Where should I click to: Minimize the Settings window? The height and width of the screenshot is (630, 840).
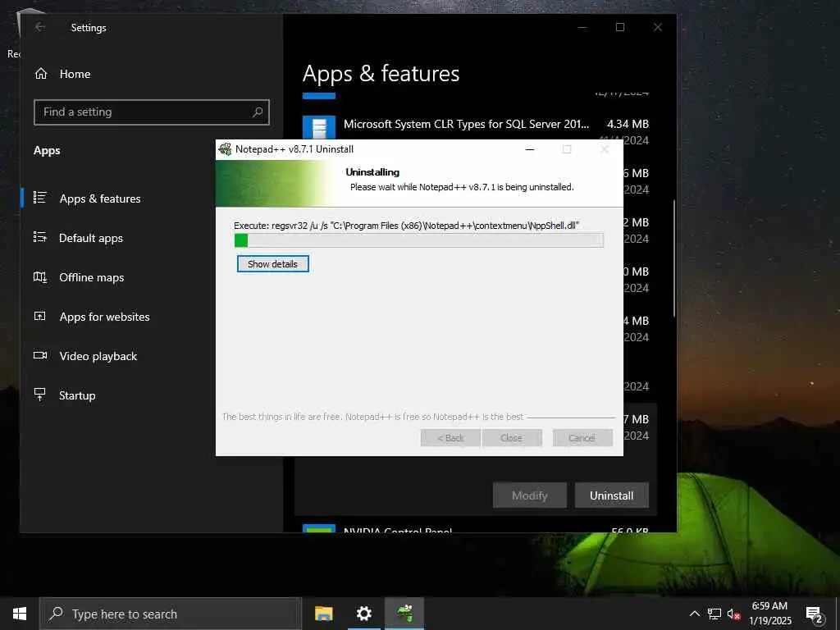(x=582, y=27)
